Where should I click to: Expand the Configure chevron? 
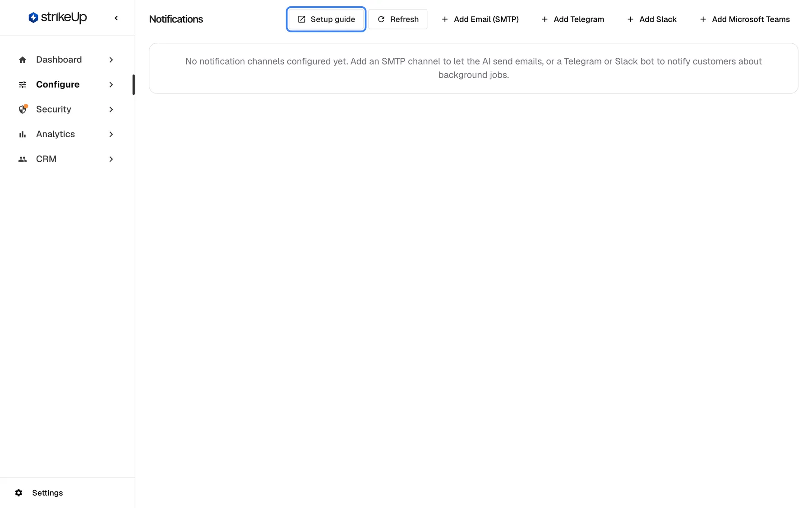click(x=111, y=84)
